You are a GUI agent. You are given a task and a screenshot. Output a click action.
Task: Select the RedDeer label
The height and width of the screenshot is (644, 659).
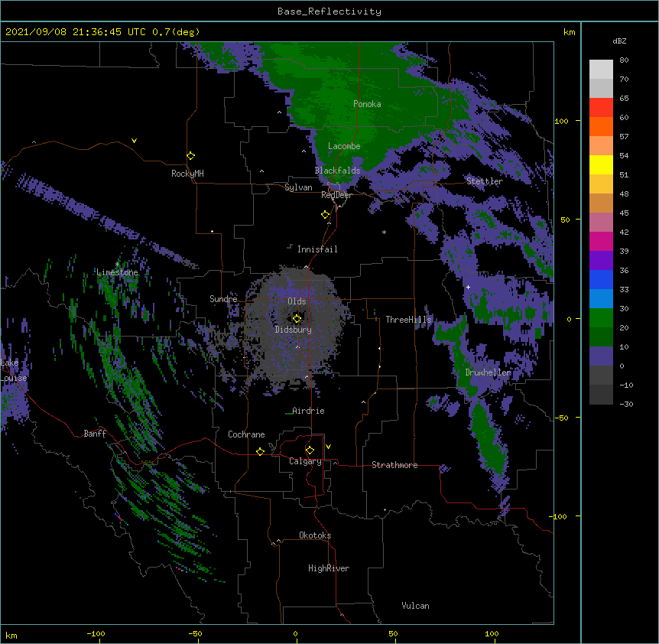(336, 195)
